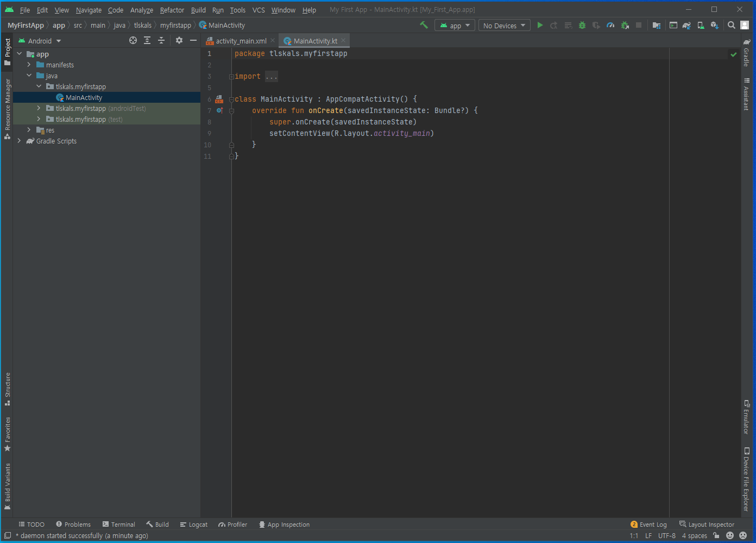Toggle the Favorites tool window
This screenshot has width=756, height=543.
pyautogui.click(x=8, y=434)
